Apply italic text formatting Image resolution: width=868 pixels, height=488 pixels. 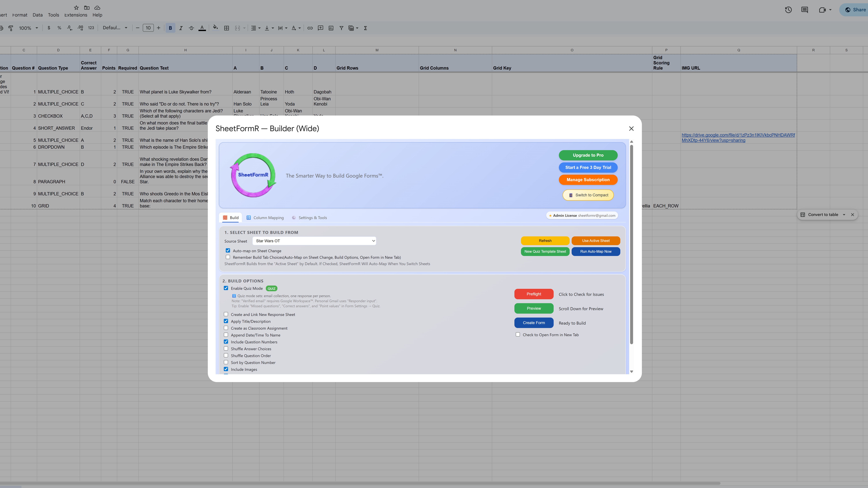click(181, 28)
